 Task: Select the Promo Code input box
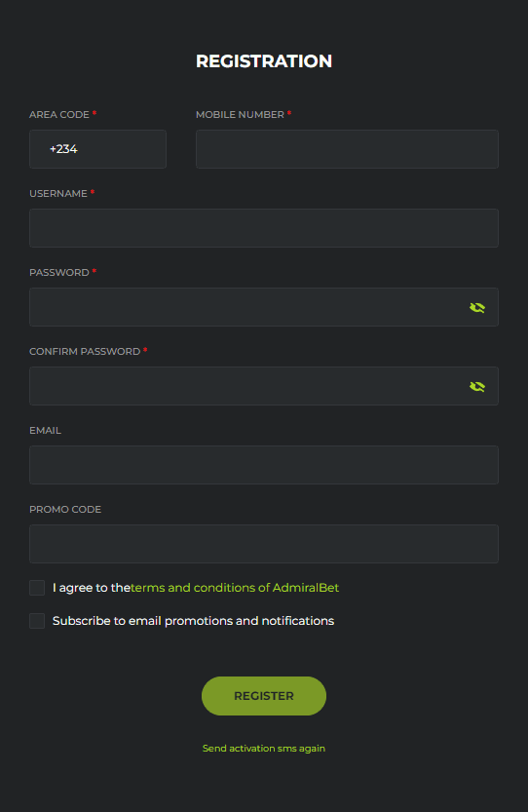[x=264, y=544]
